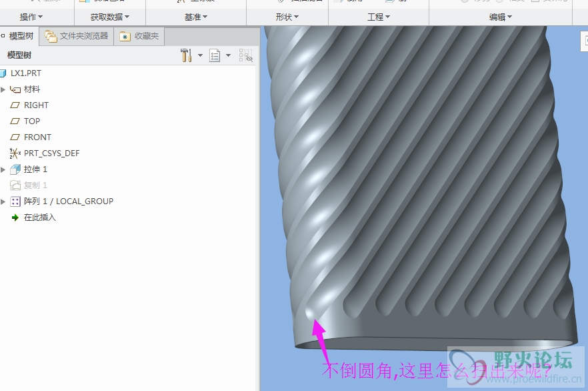Click the 在此插入 marker

tap(40, 218)
